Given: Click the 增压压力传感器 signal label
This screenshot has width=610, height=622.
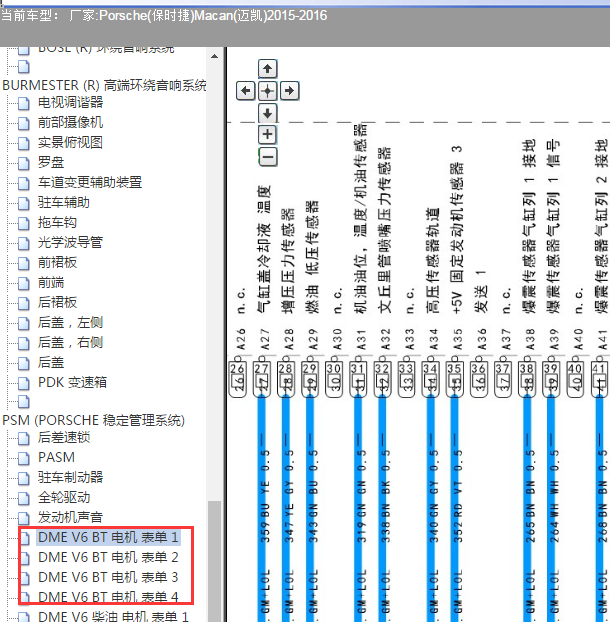Looking at the screenshot, I should tap(288, 260).
